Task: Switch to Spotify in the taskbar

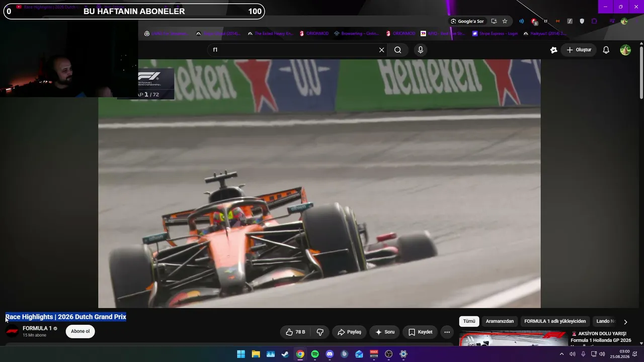Action: tap(315, 354)
